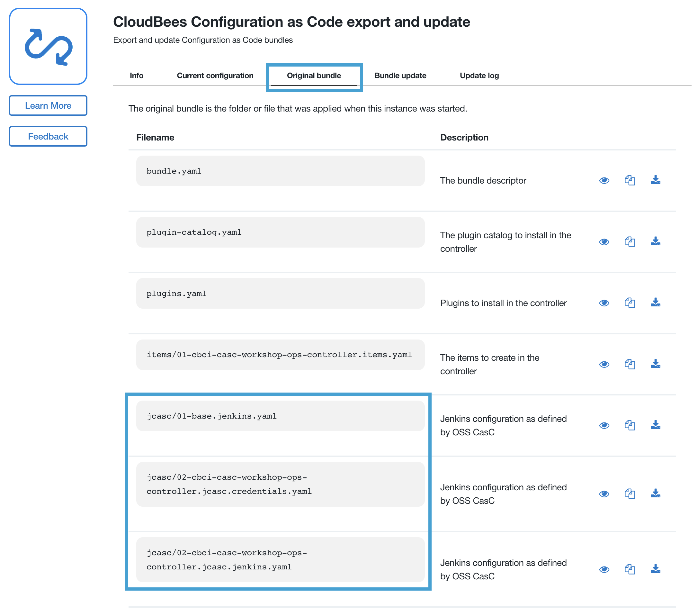This screenshot has width=698, height=616.
Task: Click the CloudBees CasC logo icon
Action: click(48, 47)
